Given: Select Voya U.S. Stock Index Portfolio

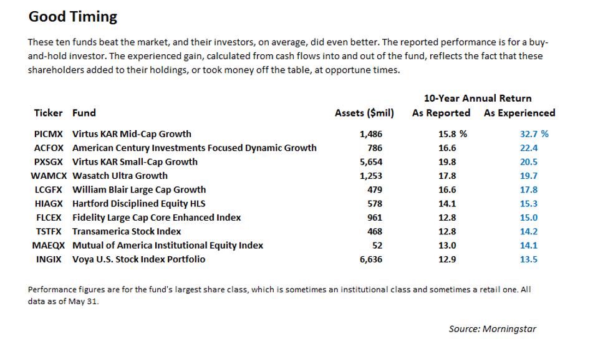Looking at the screenshot, I should 138,259.
